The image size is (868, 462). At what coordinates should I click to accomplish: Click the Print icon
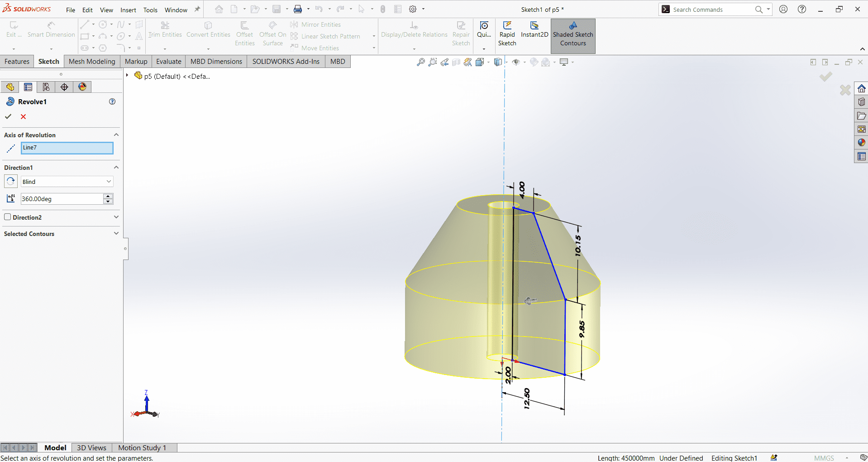coord(298,9)
